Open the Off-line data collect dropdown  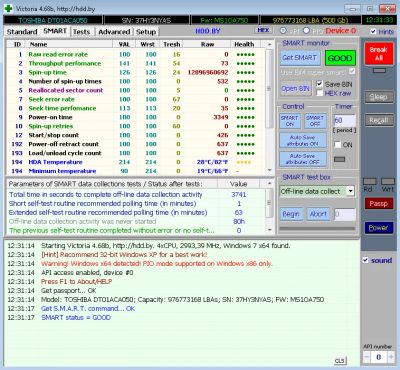[x=350, y=191]
